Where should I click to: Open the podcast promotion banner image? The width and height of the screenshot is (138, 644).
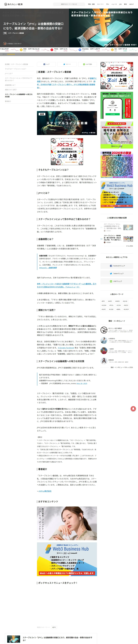67,523
